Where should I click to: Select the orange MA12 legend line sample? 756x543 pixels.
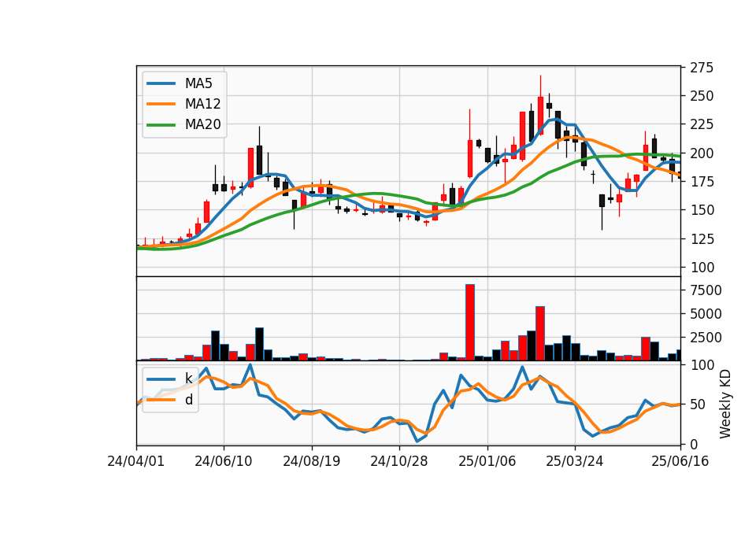161,104
